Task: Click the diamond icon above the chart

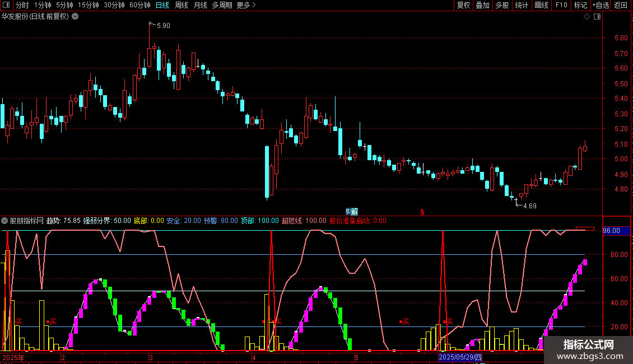Action: pos(587,16)
